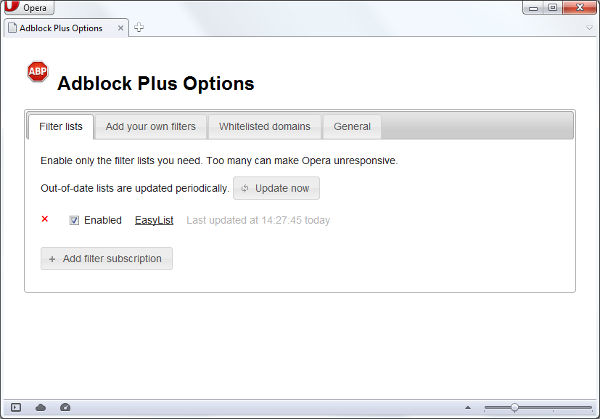Click the zoom slider handle
This screenshot has height=419, width=600.
(514, 407)
